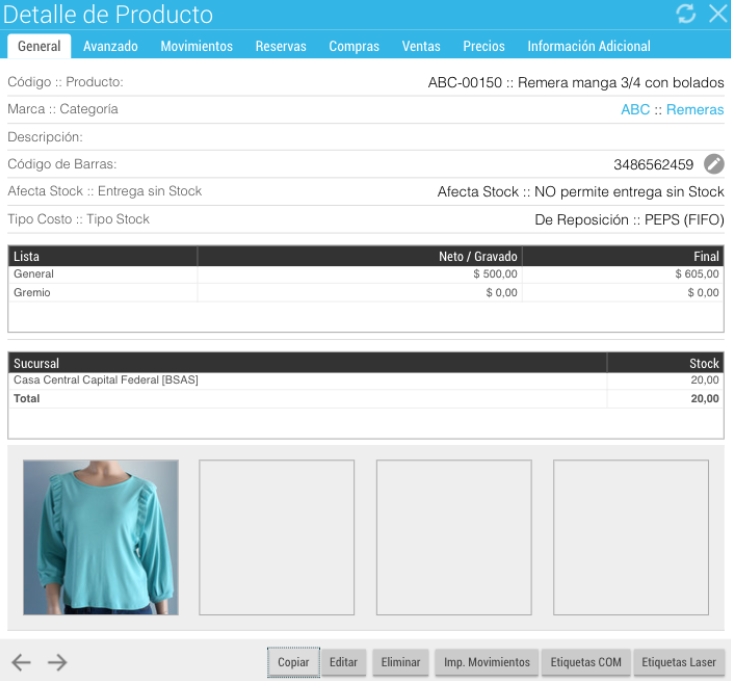Open the Ventas tab
731x681 pixels.
421,46
